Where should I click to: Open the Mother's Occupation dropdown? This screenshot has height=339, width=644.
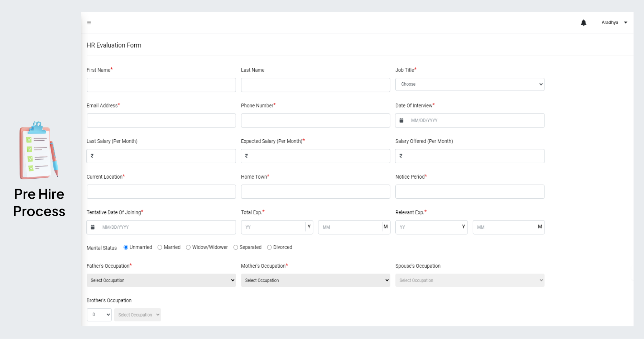click(316, 280)
